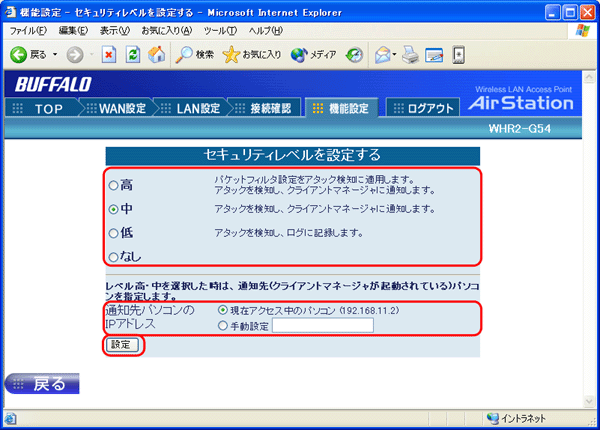Open the Search (検索) toolbar button
600x430 pixels.
(195, 55)
